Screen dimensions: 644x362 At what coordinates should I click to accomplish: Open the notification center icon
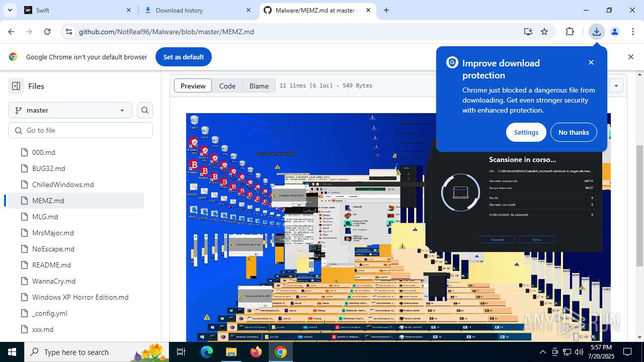(x=627, y=352)
